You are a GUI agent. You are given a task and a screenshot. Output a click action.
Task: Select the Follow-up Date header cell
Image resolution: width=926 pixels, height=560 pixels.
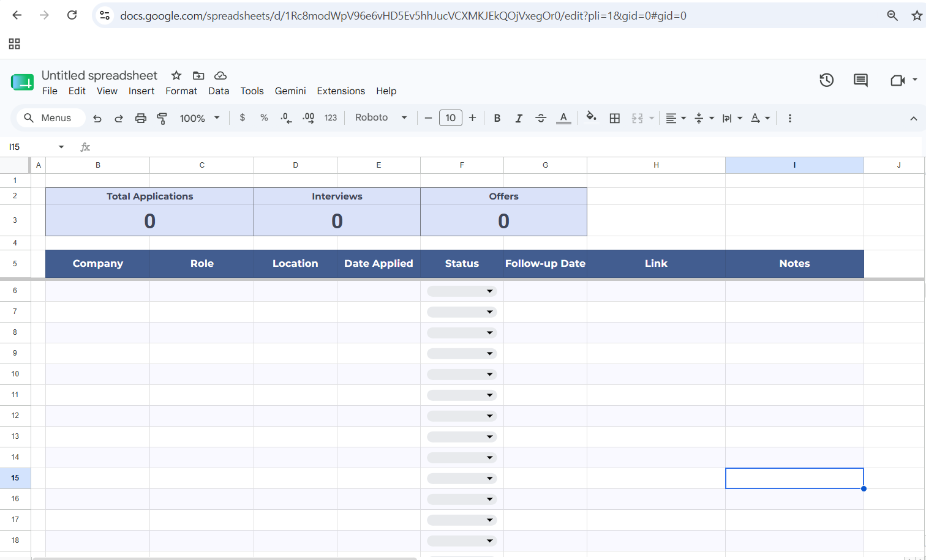[545, 264]
